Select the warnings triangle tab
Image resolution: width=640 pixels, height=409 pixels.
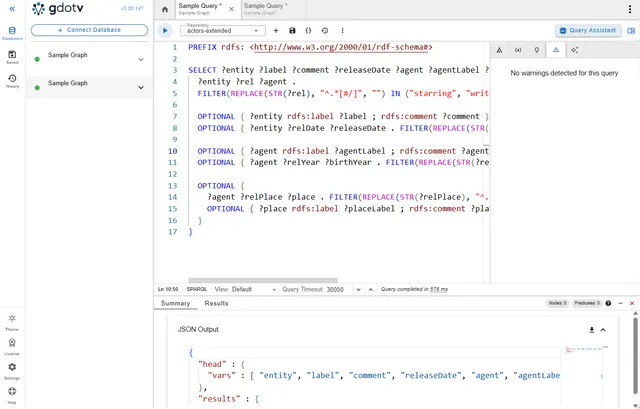[x=556, y=50]
